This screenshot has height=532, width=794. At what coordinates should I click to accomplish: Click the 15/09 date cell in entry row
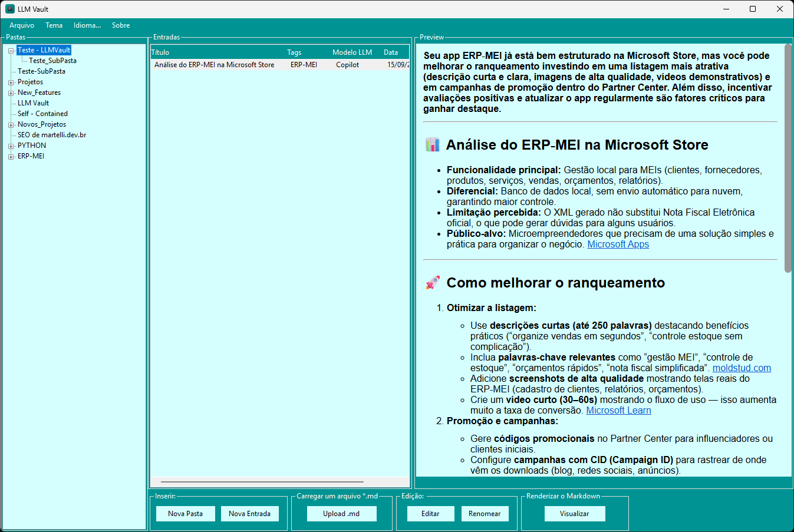coord(398,65)
